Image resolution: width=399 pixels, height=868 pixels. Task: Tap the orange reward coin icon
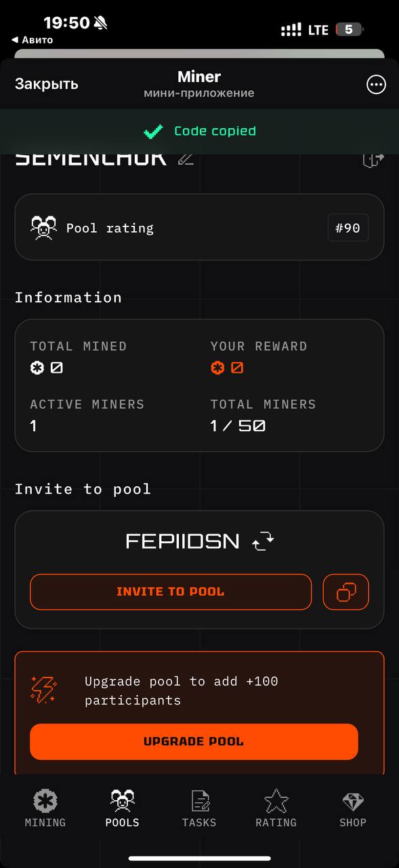click(x=217, y=368)
